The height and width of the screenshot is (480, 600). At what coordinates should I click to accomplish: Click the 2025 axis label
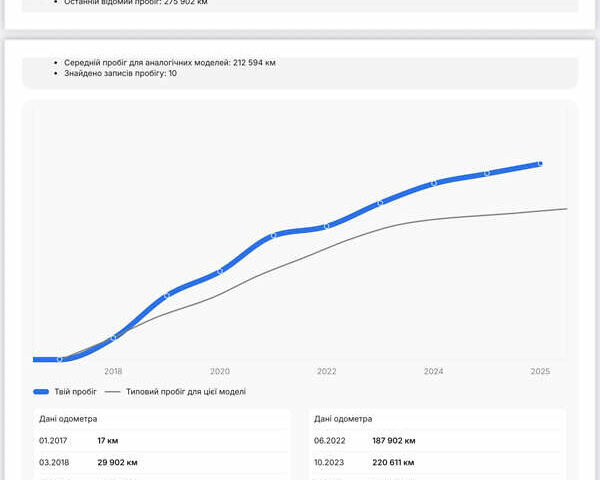click(x=540, y=371)
